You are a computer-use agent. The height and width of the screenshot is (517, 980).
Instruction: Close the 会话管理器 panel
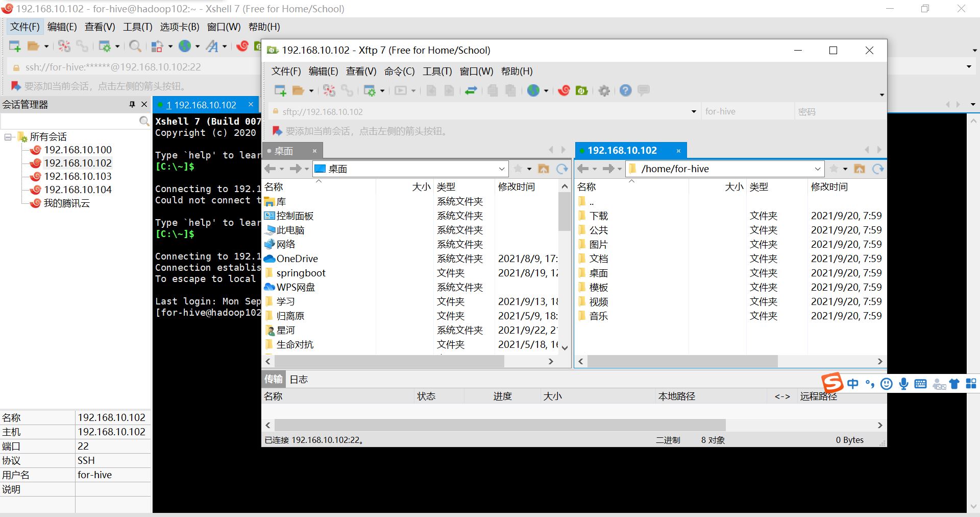coord(144,104)
